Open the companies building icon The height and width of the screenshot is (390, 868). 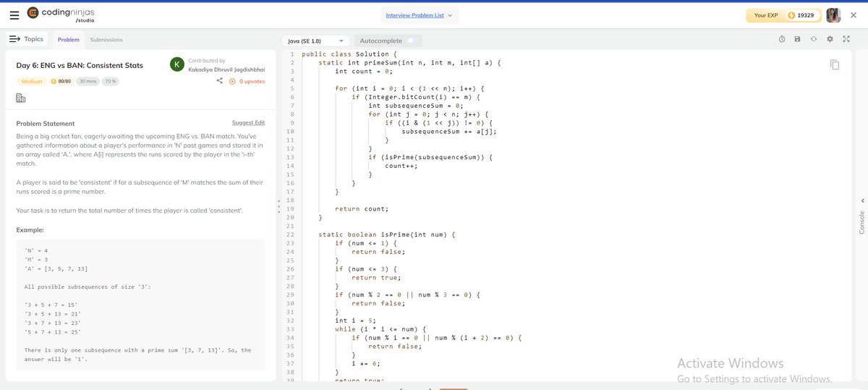click(x=20, y=98)
